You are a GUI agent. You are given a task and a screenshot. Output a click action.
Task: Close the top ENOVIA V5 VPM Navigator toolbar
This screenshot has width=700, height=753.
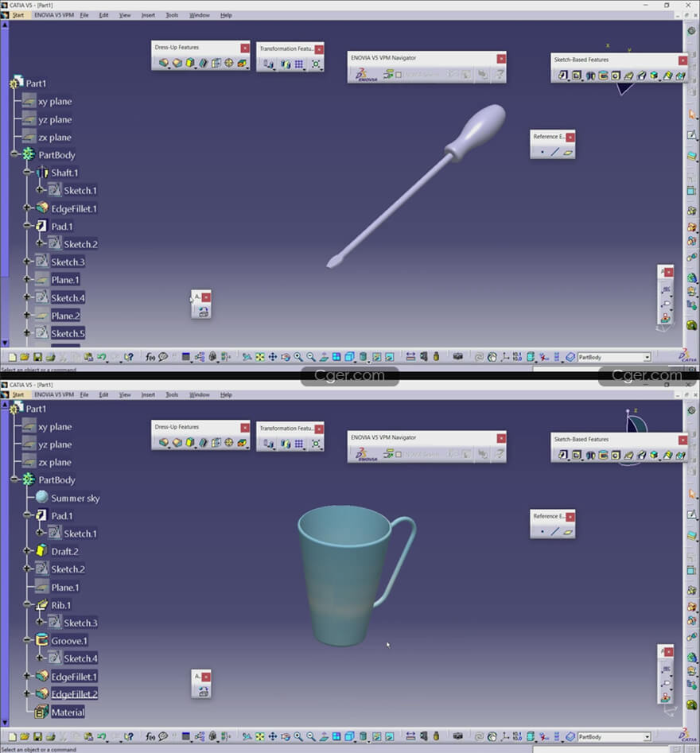(501, 58)
